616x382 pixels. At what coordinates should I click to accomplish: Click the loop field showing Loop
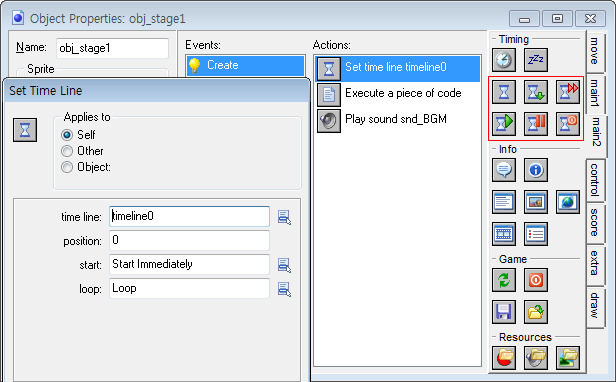tap(189, 288)
